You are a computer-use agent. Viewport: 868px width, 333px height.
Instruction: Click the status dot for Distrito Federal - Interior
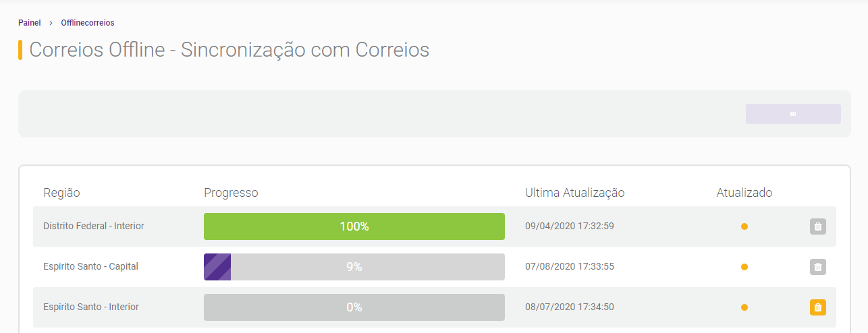pyautogui.click(x=744, y=226)
